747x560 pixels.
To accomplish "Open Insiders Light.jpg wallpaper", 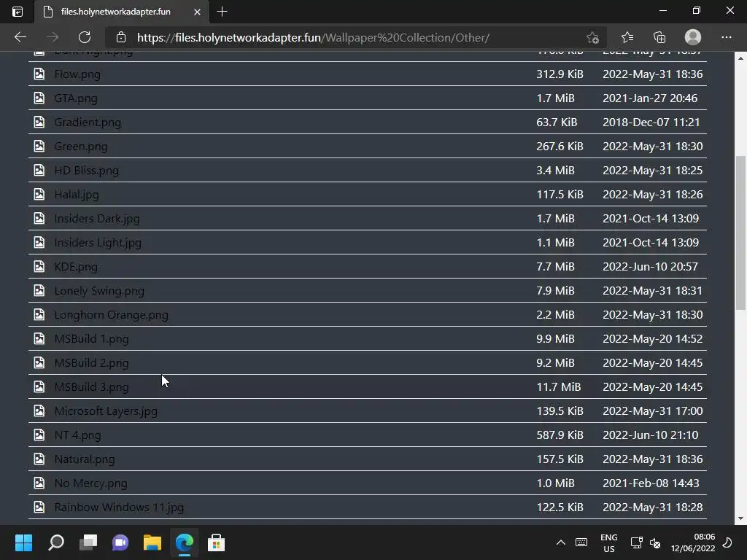I will click(x=98, y=242).
